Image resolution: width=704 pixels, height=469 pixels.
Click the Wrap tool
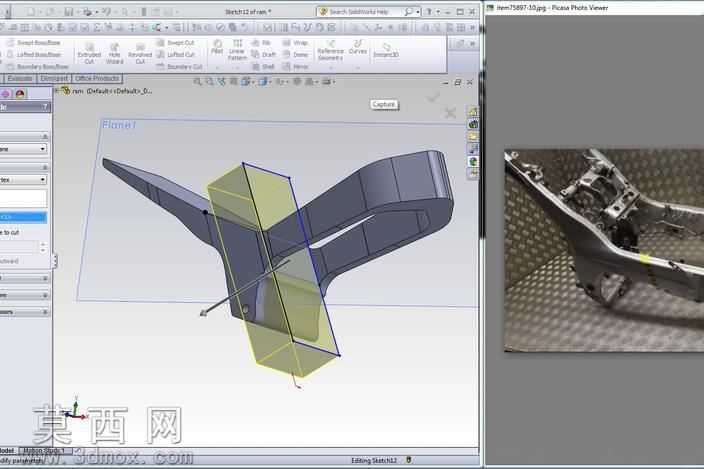point(295,43)
